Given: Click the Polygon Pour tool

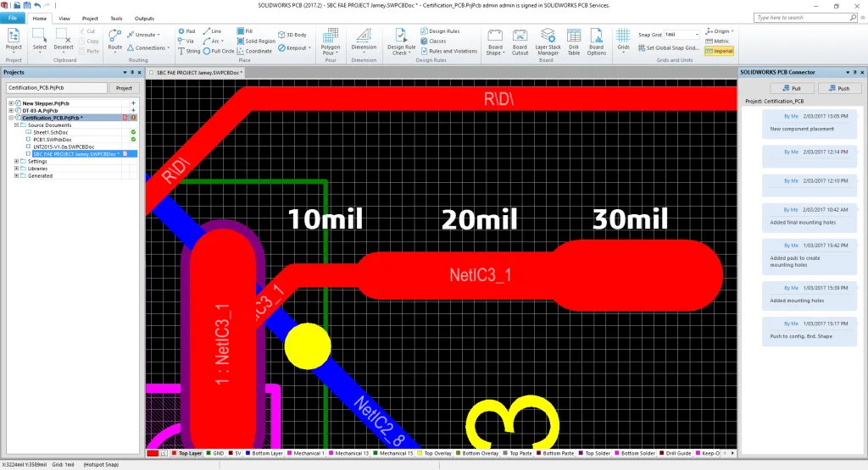Looking at the screenshot, I should click(x=331, y=40).
